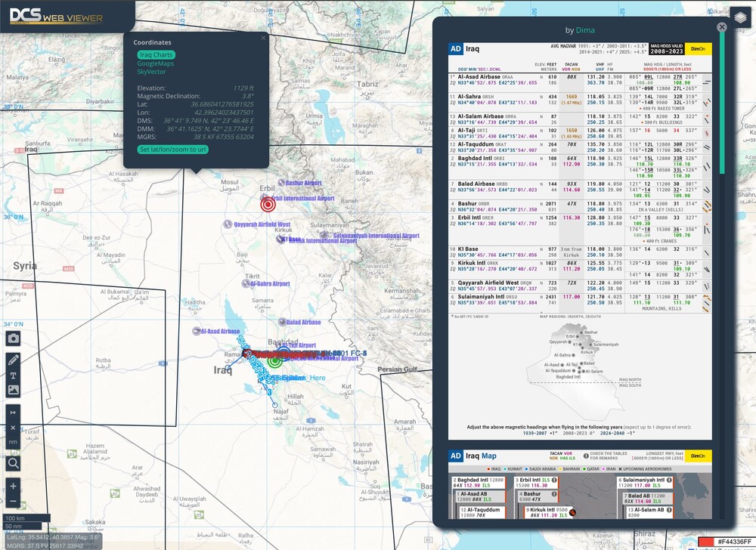Image resolution: width=756 pixels, height=550 pixels.
Task: Close the charts panel by Dima
Action: click(721, 27)
